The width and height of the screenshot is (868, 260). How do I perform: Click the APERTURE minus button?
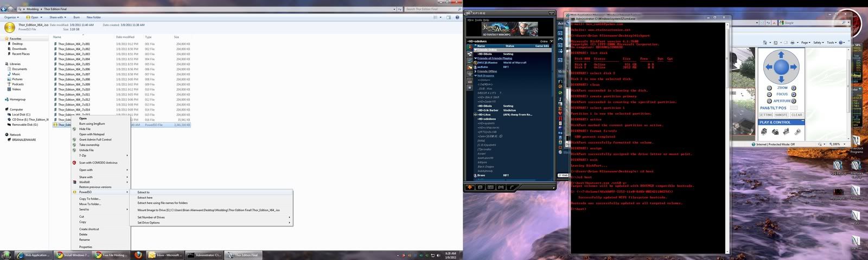point(769,101)
